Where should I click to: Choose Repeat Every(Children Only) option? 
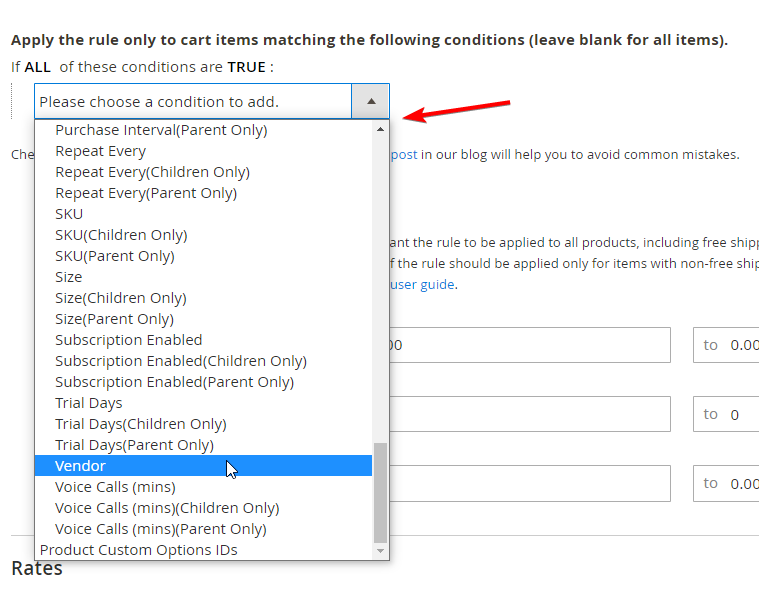203,172
